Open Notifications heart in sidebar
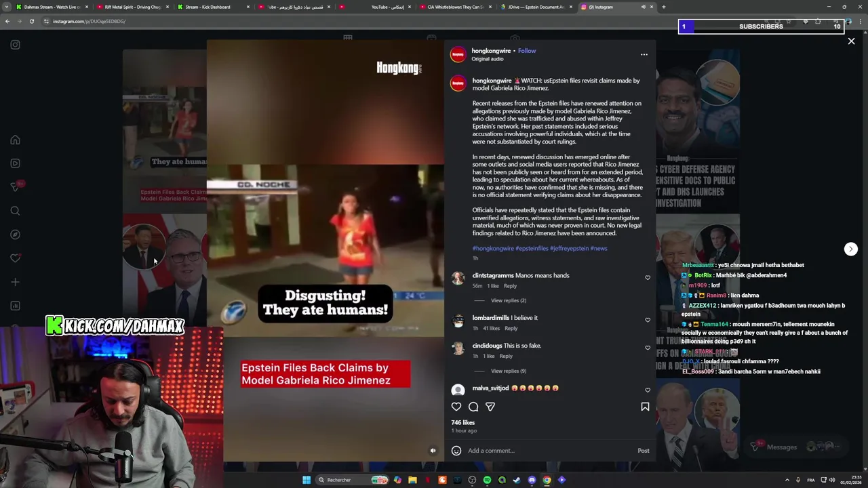This screenshot has height=488, width=868. [x=15, y=258]
